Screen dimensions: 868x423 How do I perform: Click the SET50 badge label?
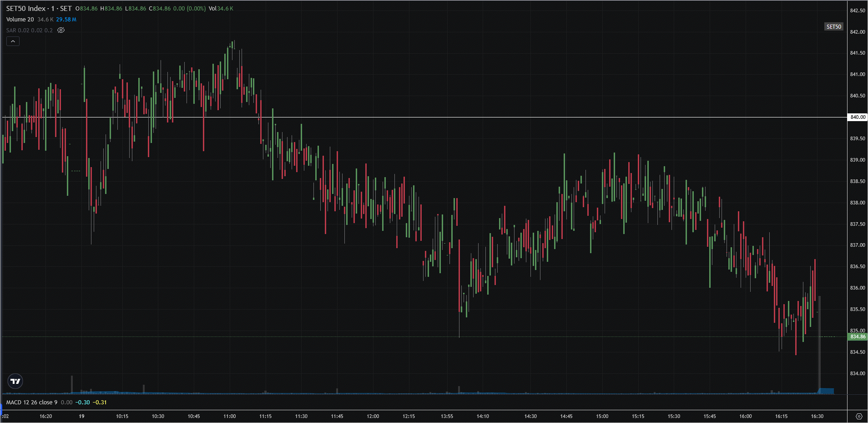pos(833,27)
